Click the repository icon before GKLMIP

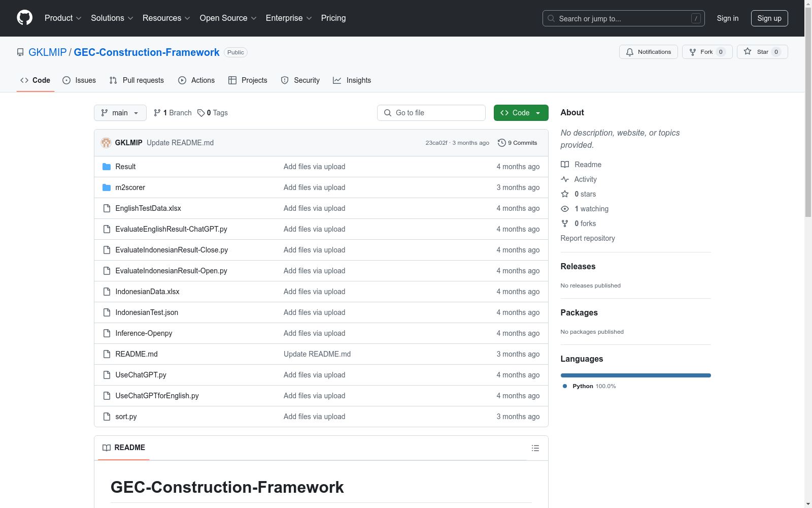point(20,52)
